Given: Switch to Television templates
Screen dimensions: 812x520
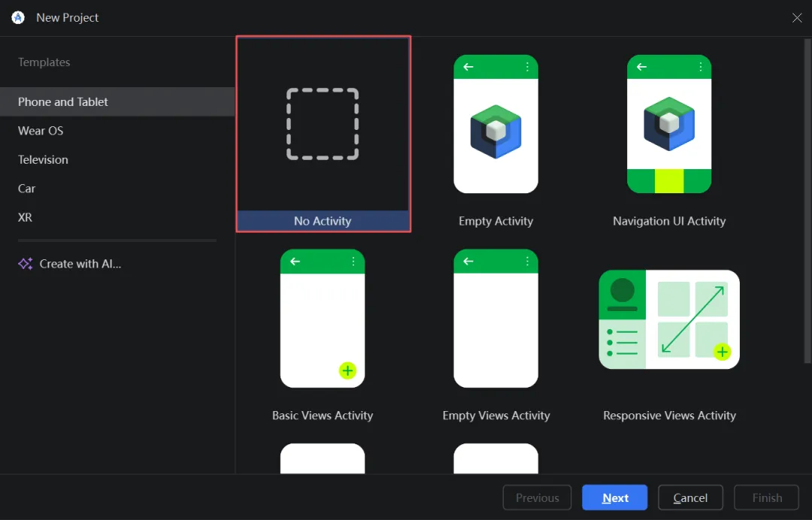Looking at the screenshot, I should (x=117, y=160).
